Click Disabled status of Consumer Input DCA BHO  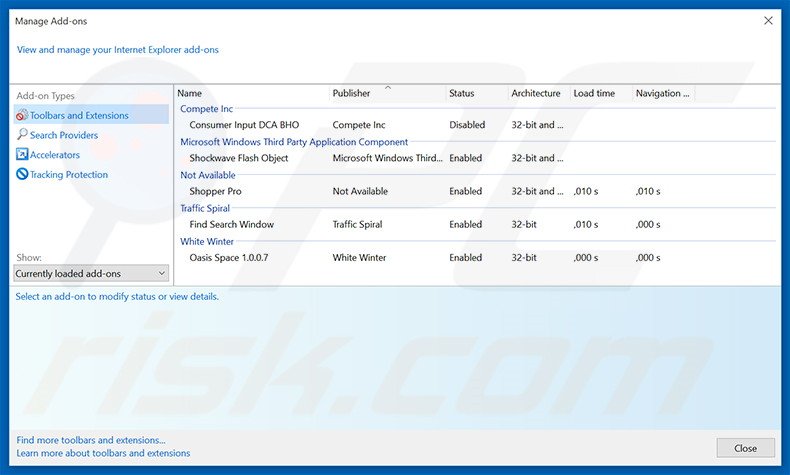pyautogui.click(x=467, y=125)
